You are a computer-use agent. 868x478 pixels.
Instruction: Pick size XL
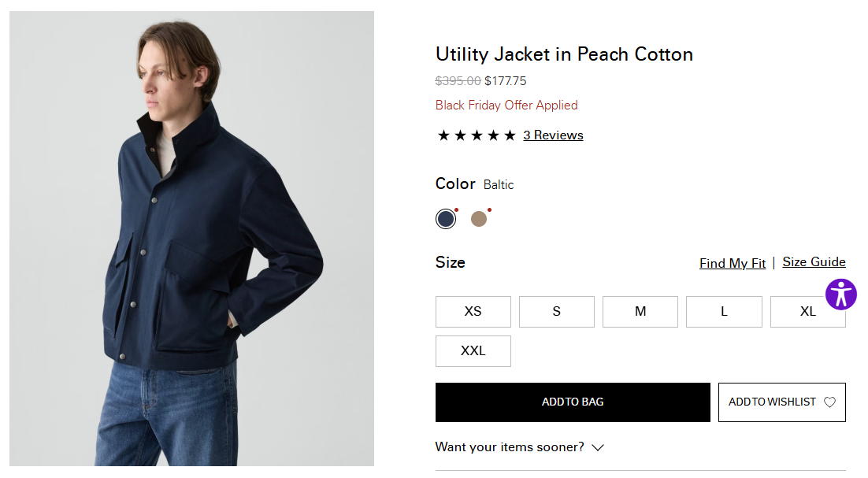click(807, 311)
